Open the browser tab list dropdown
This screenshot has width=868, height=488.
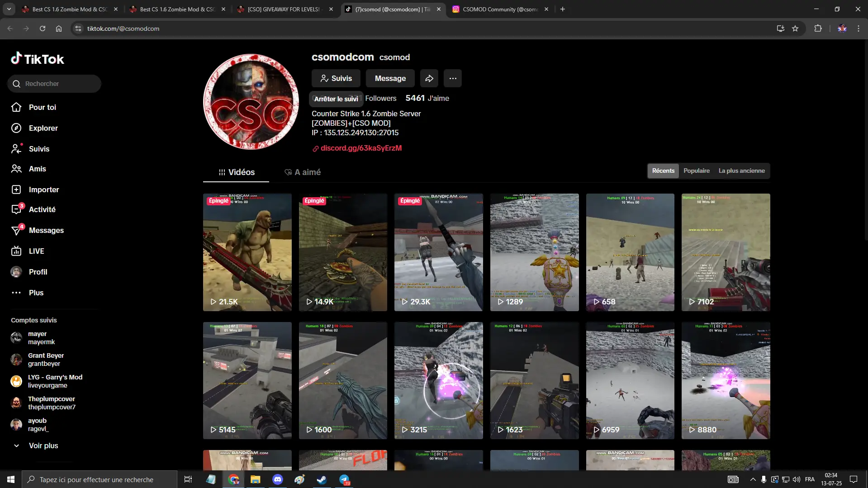tap(9, 9)
